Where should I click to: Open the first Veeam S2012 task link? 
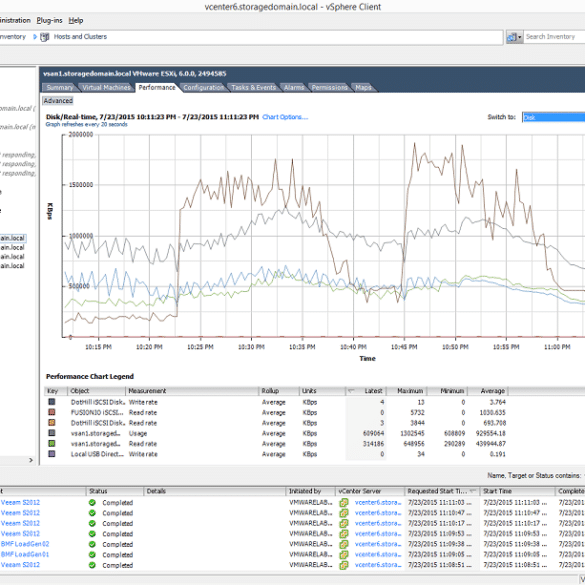20,503
